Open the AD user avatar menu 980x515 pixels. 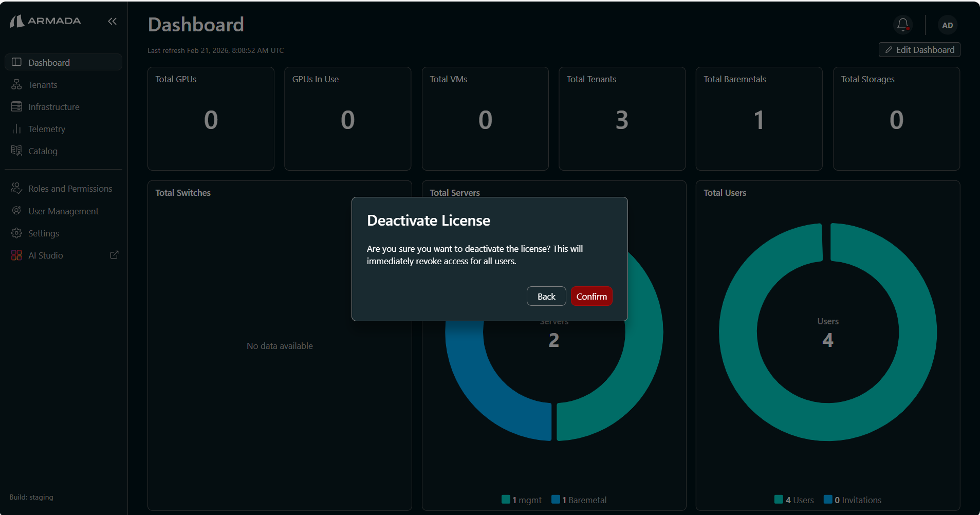[x=947, y=24]
